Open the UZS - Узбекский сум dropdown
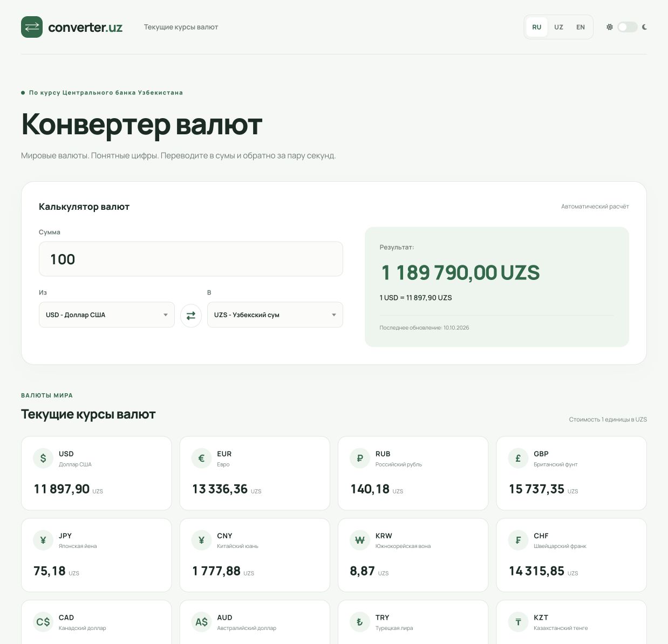This screenshot has height=644, width=668. 275,315
